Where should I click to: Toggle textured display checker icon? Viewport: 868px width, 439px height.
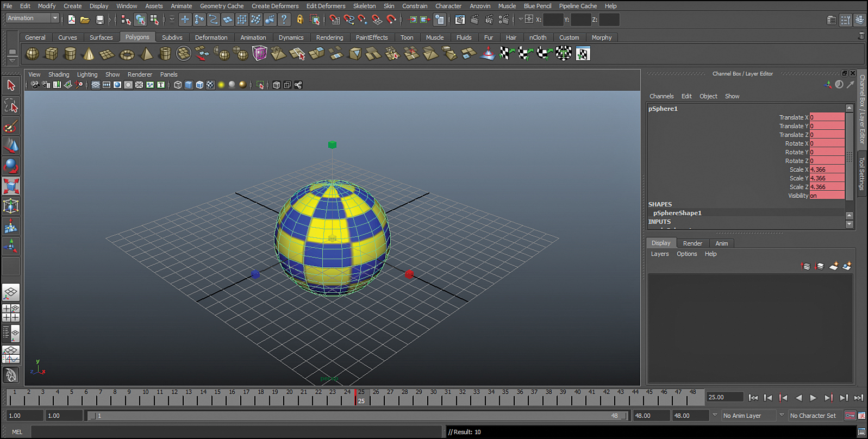(x=210, y=85)
